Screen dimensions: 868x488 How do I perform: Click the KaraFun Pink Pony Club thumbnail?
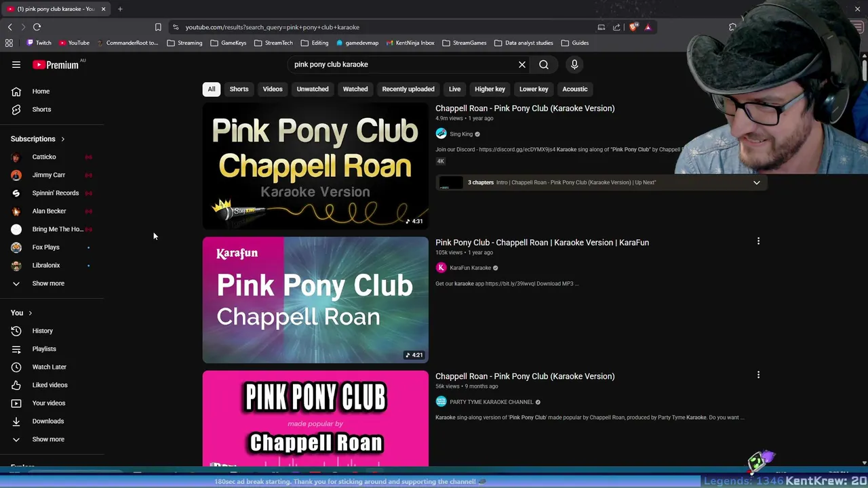pyautogui.click(x=315, y=300)
